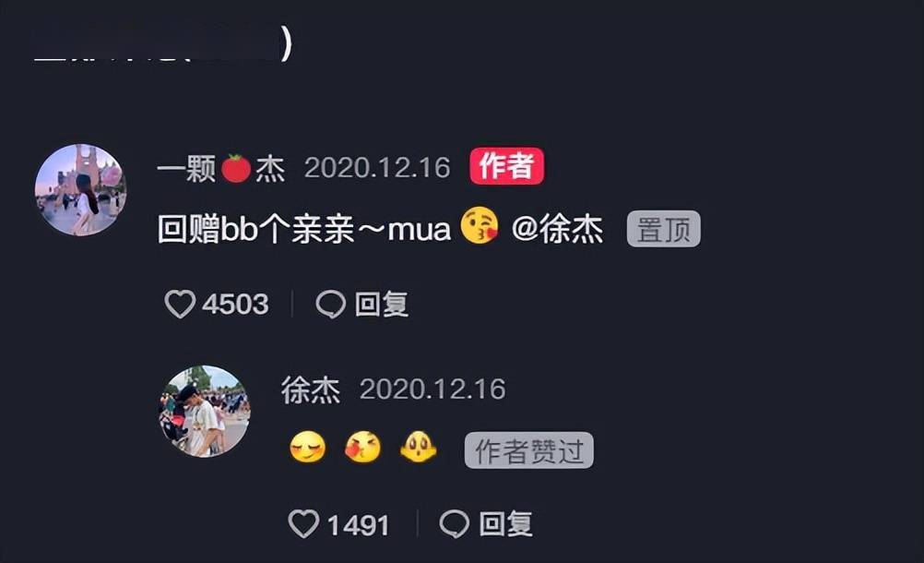Click the 作者赞过 label
Image resolution: width=924 pixels, height=563 pixels.
pos(528,450)
